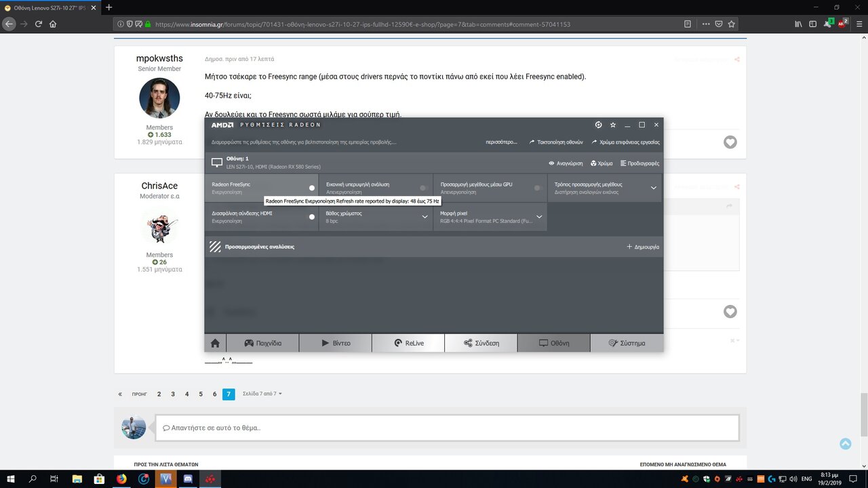Toggle Διασφάλιση σύνδεσης HDMI switch
Screen dimensions: 868x488
tap(312, 217)
